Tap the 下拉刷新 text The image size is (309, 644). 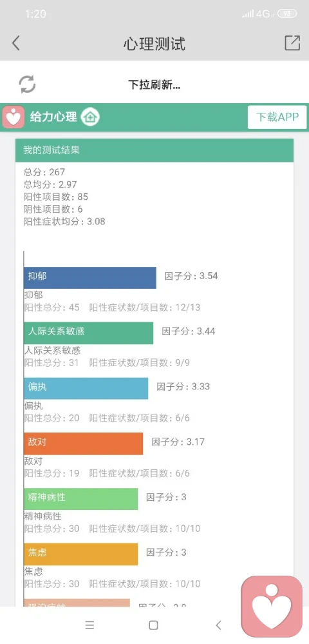pyautogui.click(x=154, y=84)
